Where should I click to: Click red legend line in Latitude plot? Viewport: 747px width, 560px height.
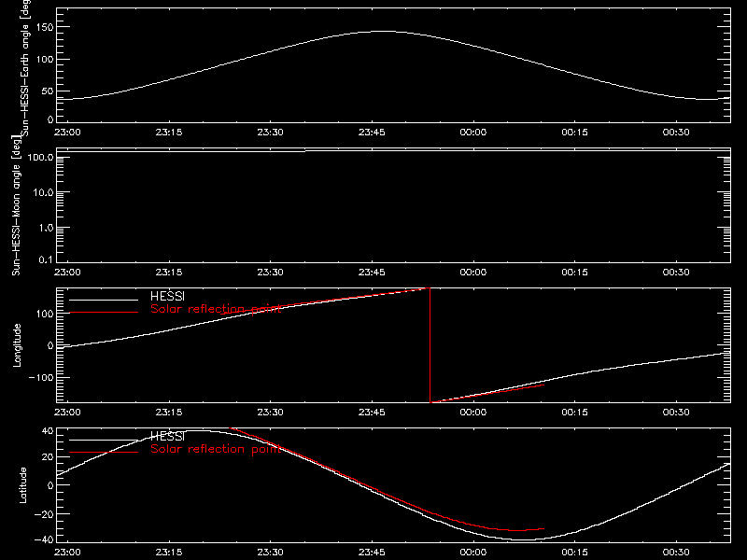tap(104, 453)
